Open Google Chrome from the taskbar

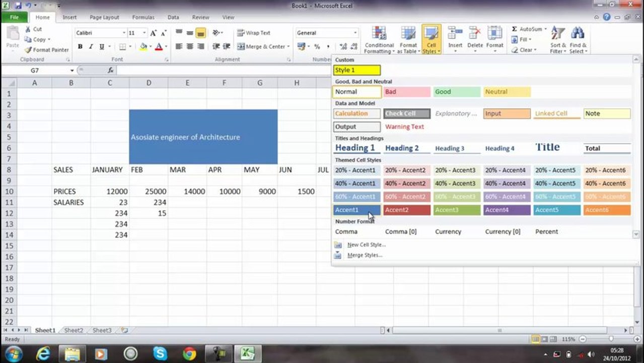189,353
